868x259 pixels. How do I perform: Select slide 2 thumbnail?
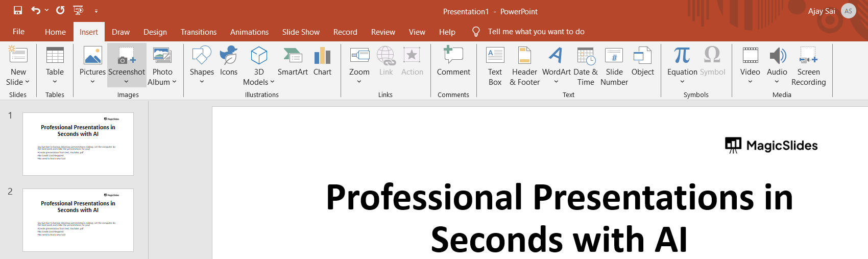[x=78, y=220]
